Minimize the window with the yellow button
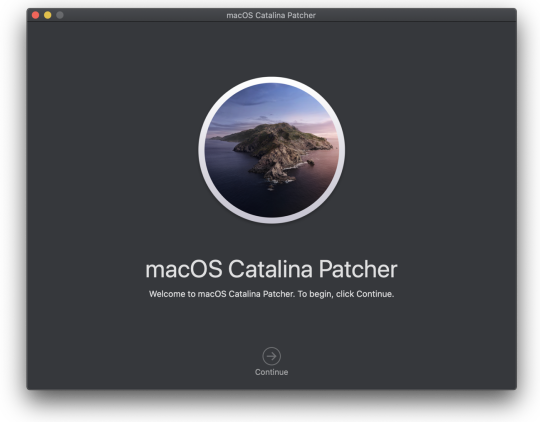The image size is (540, 422). click(48, 15)
